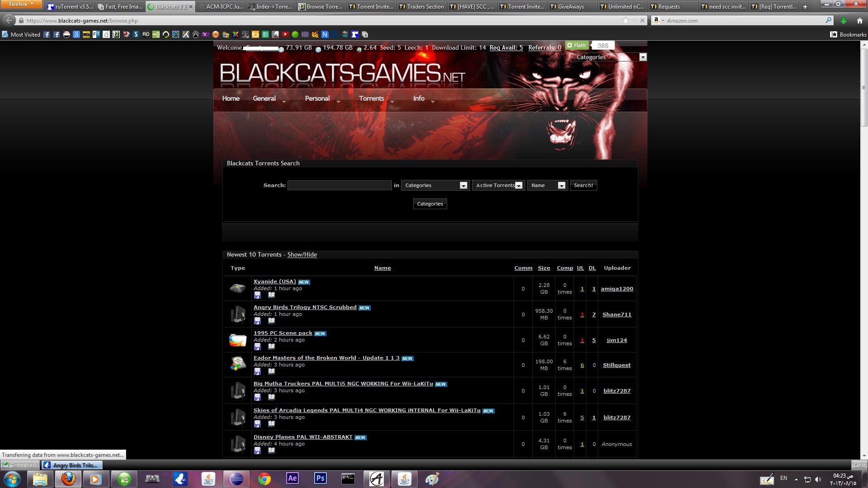Download Eador Masters of the Broken World floppy icon
Image resolution: width=868 pixels, height=488 pixels.
point(257,371)
